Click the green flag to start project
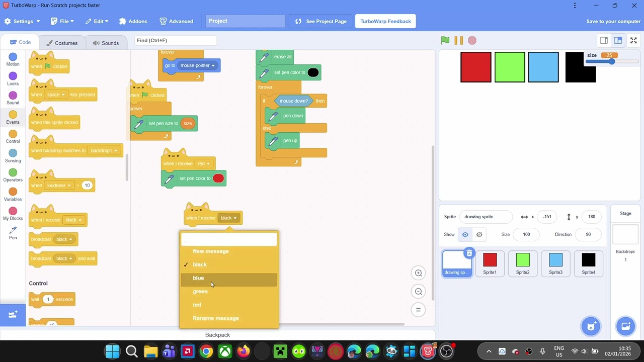 [x=445, y=40]
